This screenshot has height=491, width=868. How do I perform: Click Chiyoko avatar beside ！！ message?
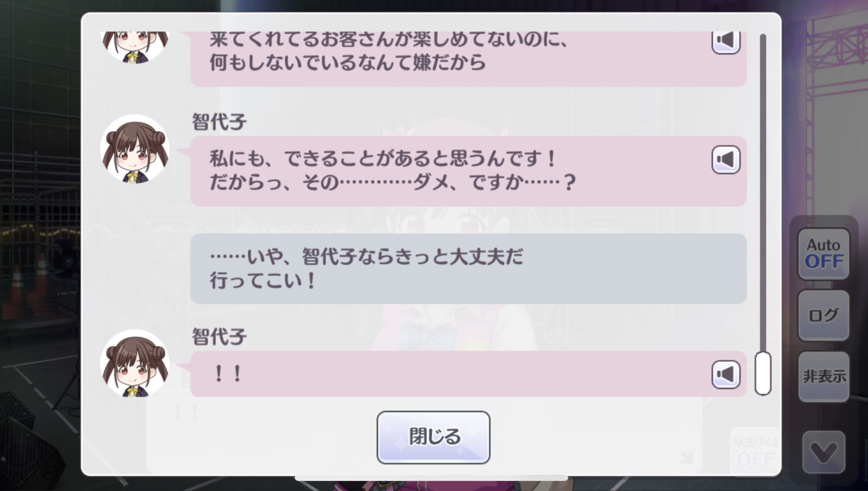135,363
